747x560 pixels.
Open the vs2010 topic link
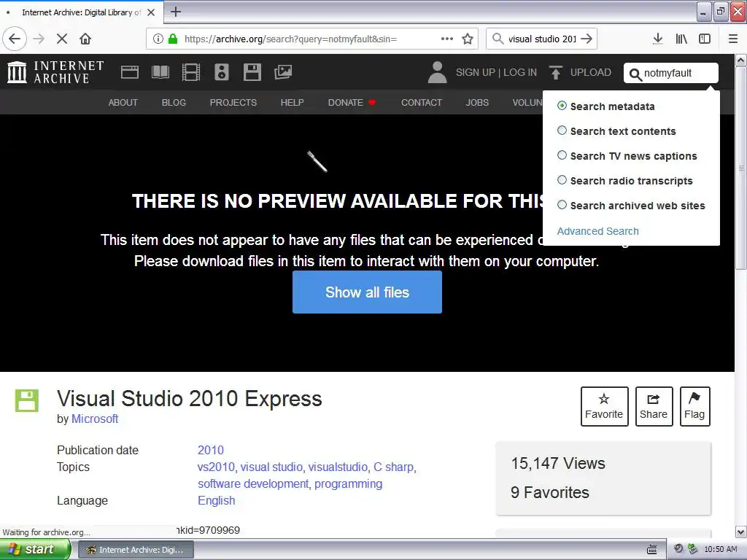click(216, 467)
